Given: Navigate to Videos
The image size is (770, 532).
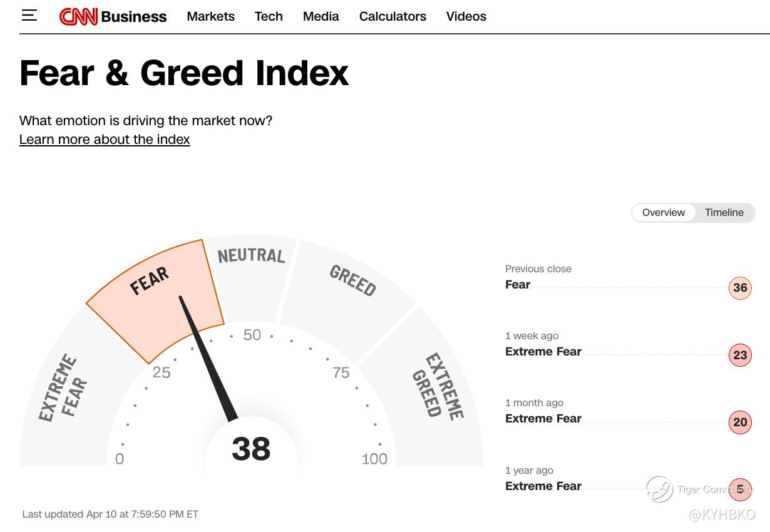Looking at the screenshot, I should click(466, 16).
